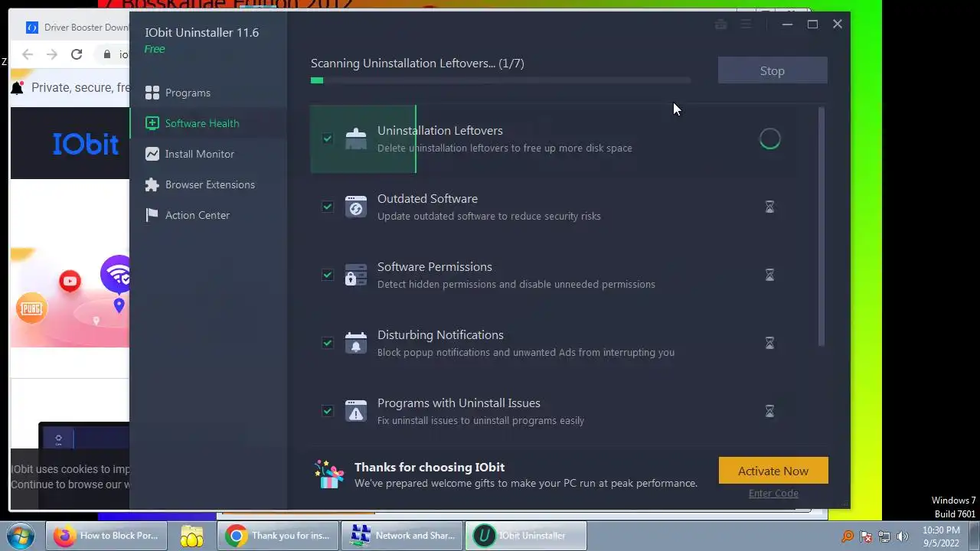Screen dimensions: 980x551
Task: Click the Chrome notification bell icon
Action: point(17,88)
